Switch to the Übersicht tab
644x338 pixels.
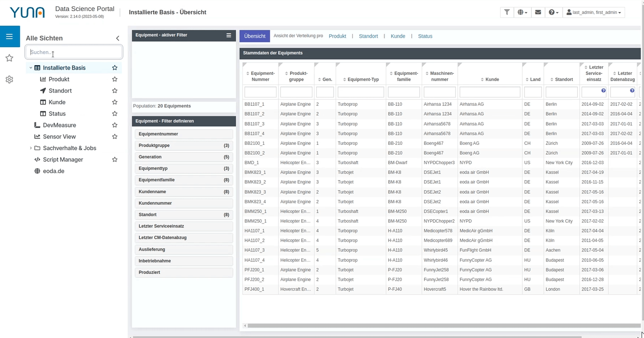pyautogui.click(x=255, y=36)
